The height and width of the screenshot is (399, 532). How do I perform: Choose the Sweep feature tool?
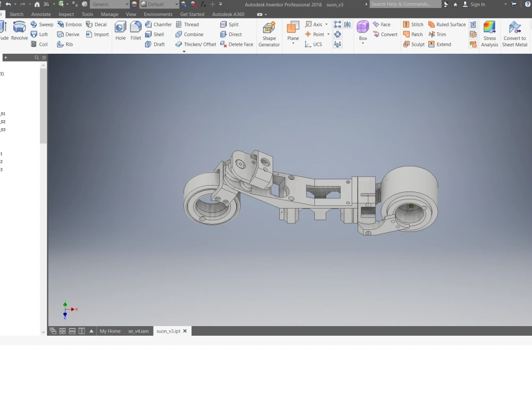click(x=41, y=24)
